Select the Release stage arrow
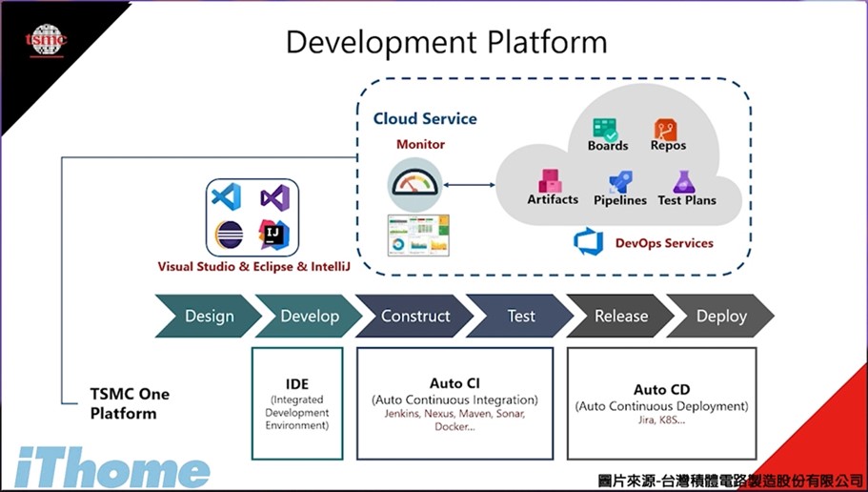The width and height of the screenshot is (868, 492). (x=620, y=316)
